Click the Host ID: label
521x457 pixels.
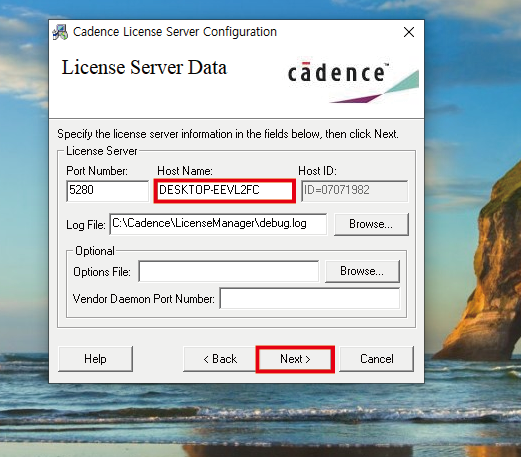click(317, 171)
